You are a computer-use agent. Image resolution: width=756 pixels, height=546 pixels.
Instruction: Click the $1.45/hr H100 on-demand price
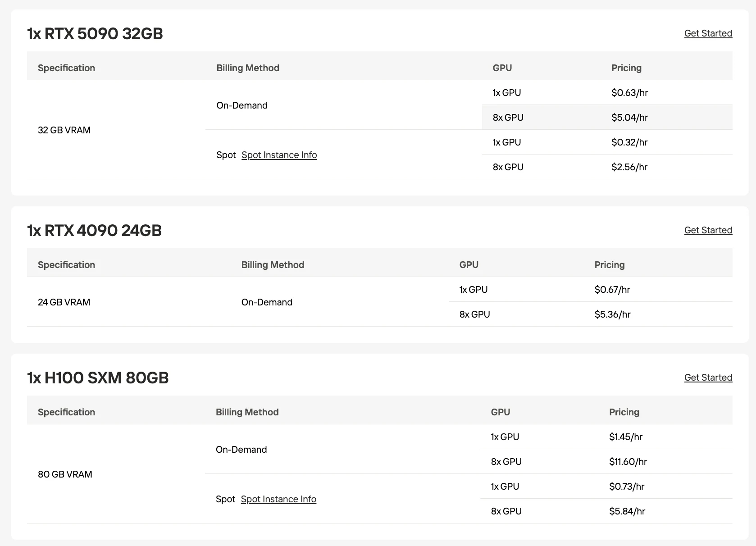pyautogui.click(x=625, y=437)
